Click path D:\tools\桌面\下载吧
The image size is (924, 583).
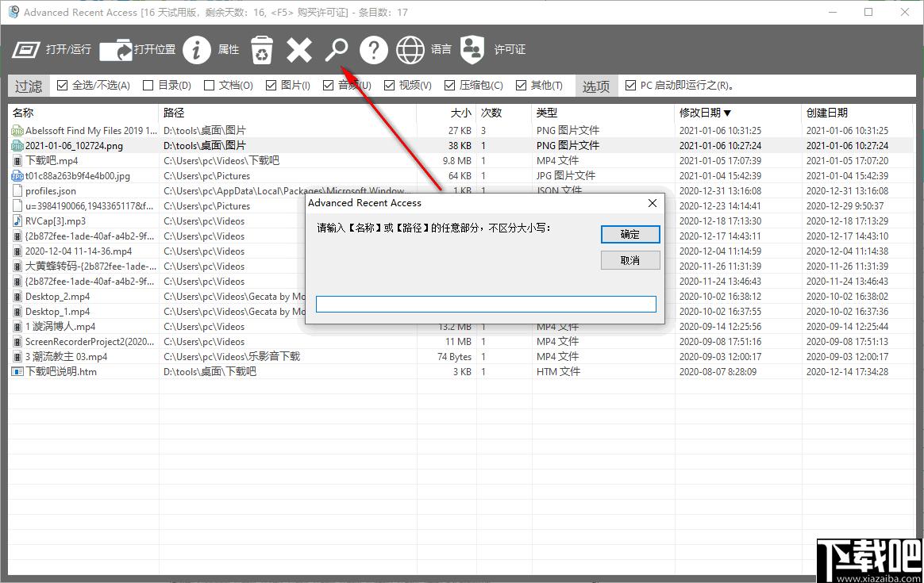(x=210, y=371)
